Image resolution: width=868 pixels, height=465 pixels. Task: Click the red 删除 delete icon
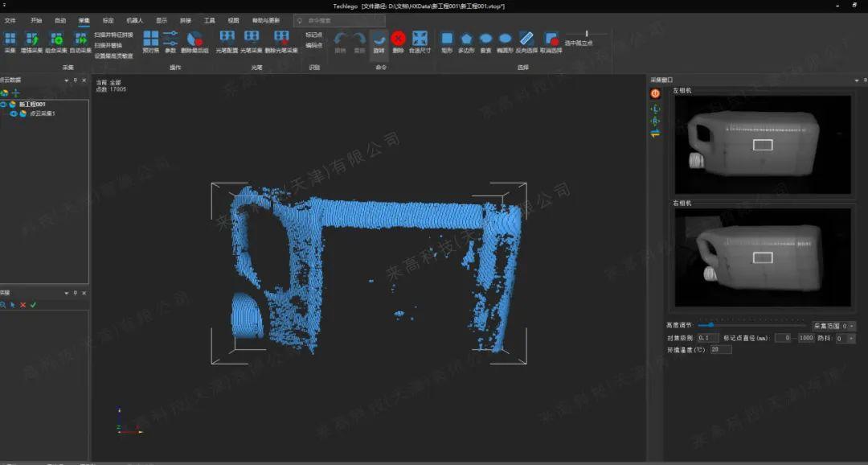pos(398,38)
